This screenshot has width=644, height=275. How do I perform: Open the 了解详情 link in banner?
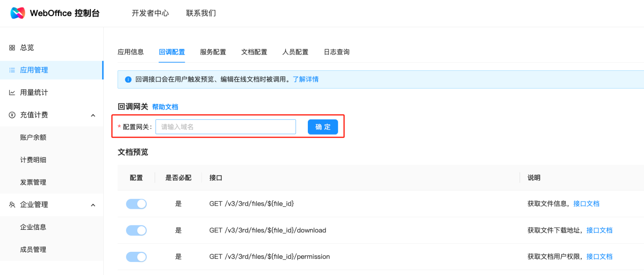tap(305, 79)
